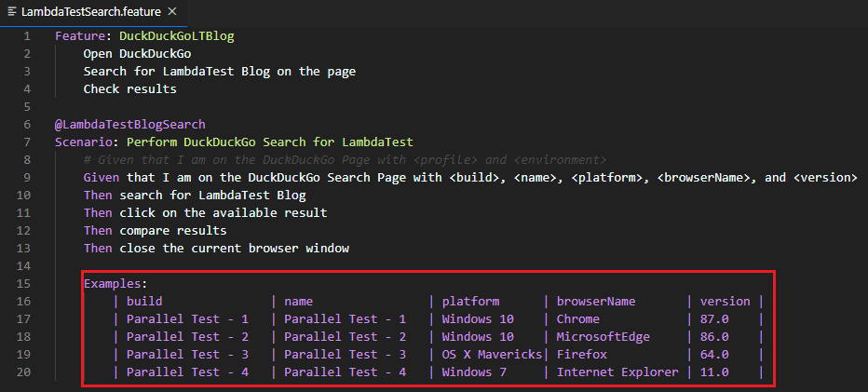Click the '87.0' version cell
868x392 pixels.
click(714, 319)
